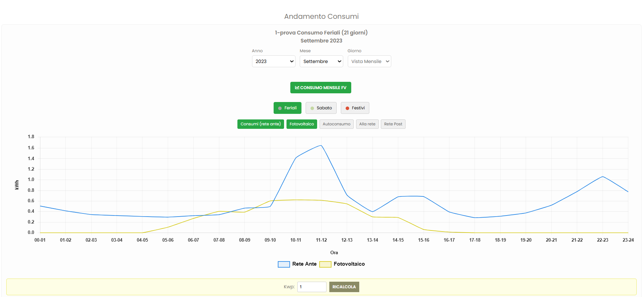
Task: Click the light green dot in Sabato button
Action: tap(312, 108)
